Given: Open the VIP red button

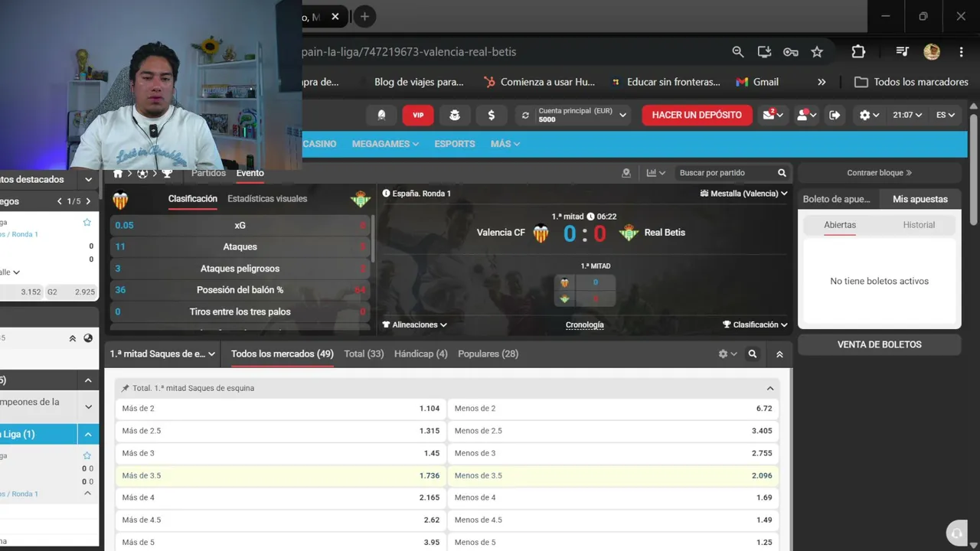Looking at the screenshot, I should pyautogui.click(x=418, y=115).
